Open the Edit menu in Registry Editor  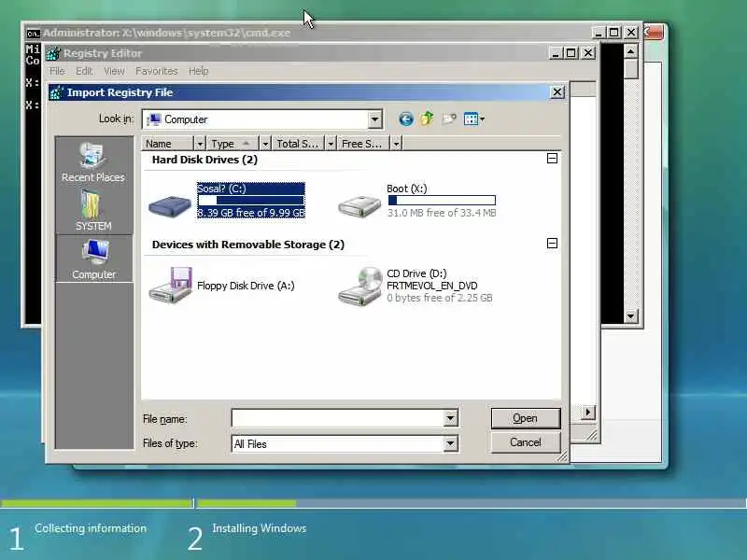pos(84,71)
